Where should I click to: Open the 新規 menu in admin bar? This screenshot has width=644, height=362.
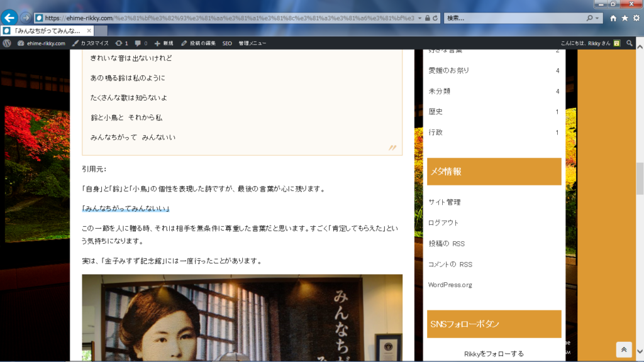pyautogui.click(x=164, y=43)
